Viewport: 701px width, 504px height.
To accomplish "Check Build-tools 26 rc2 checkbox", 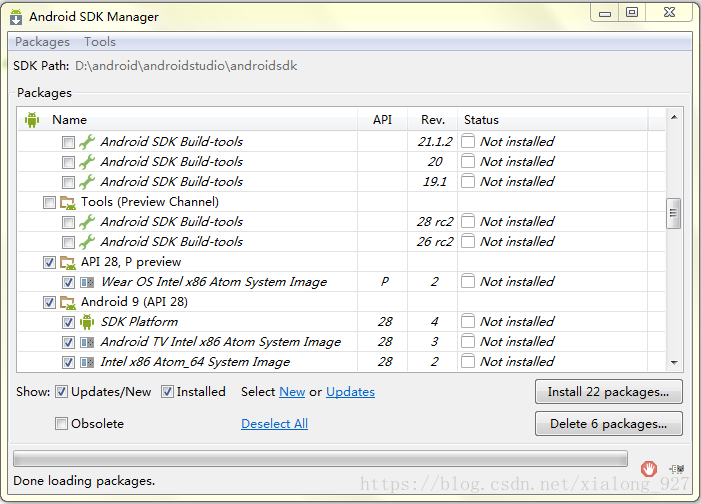I will coord(68,242).
